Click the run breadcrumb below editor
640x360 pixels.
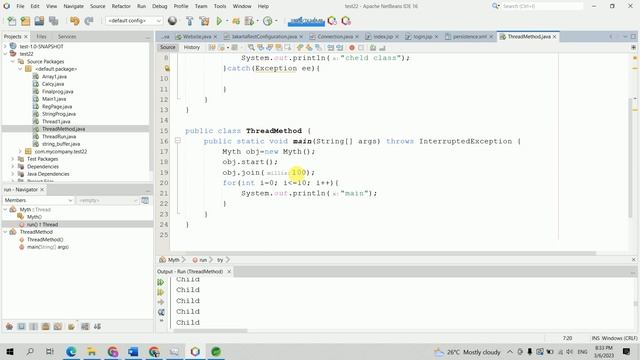point(202,260)
